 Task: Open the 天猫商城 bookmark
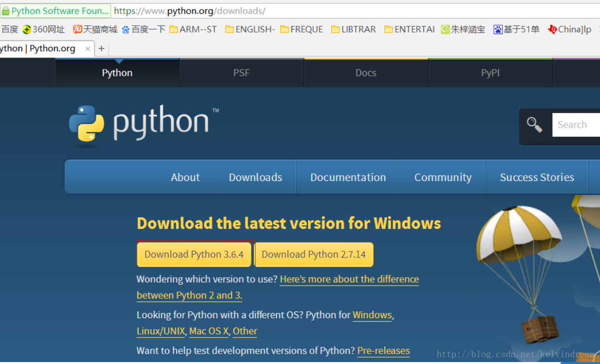95,30
